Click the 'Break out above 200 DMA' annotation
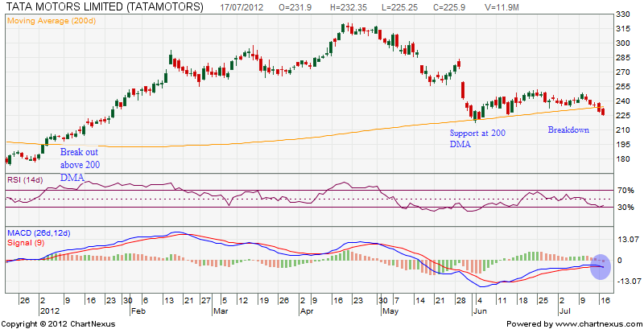 coord(80,164)
